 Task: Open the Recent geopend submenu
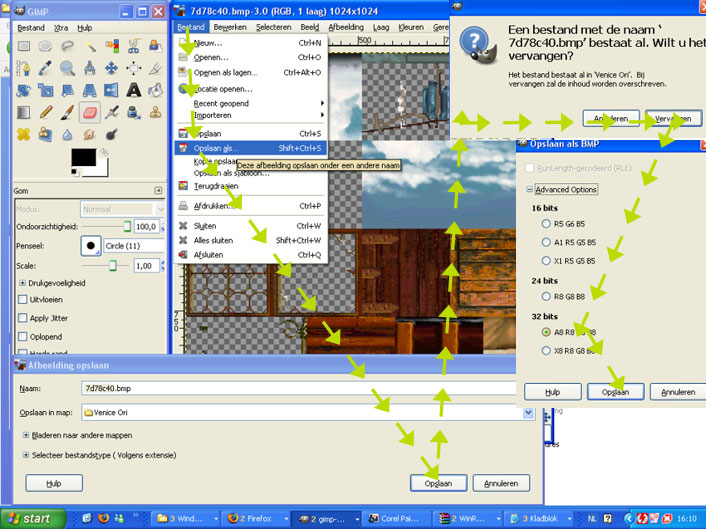[249, 103]
